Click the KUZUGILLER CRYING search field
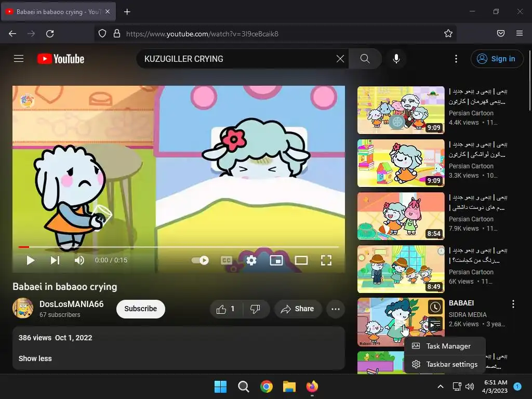 point(237,59)
